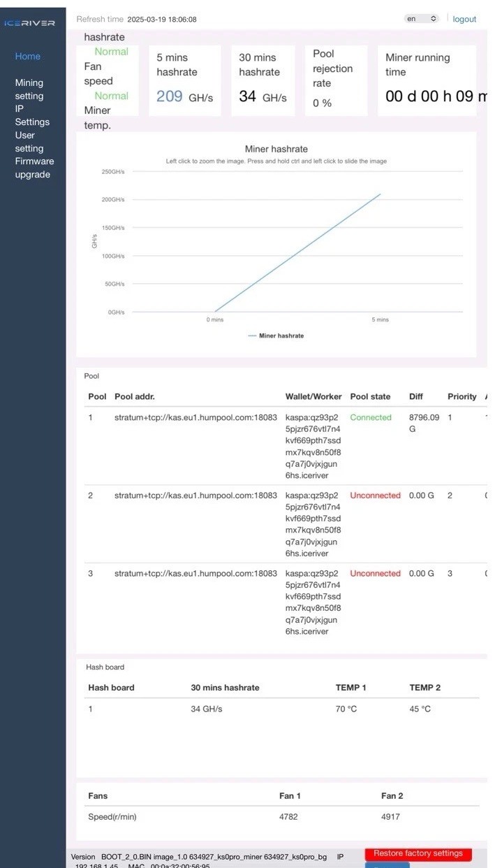Click pool 3's stratum address

pos(195,573)
